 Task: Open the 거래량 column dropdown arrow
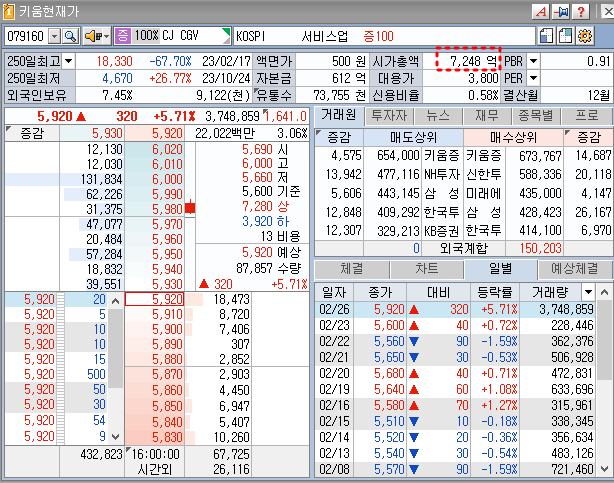tap(588, 292)
